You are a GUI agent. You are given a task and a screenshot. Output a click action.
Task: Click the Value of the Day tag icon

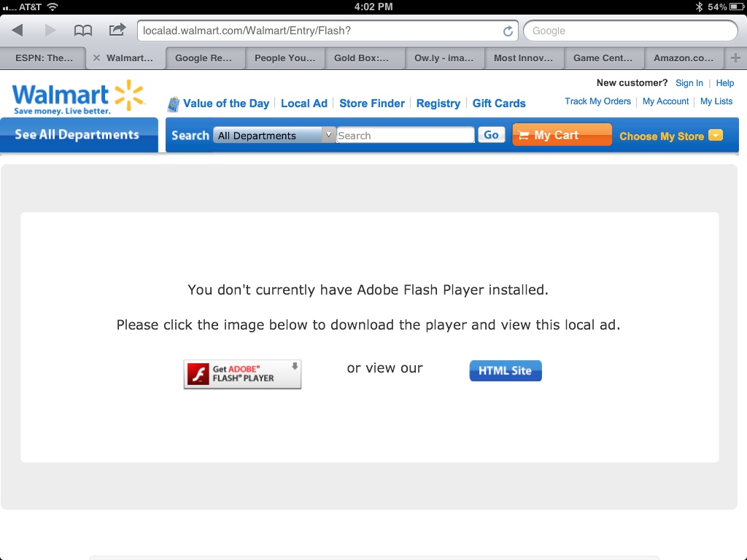tap(174, 104)
